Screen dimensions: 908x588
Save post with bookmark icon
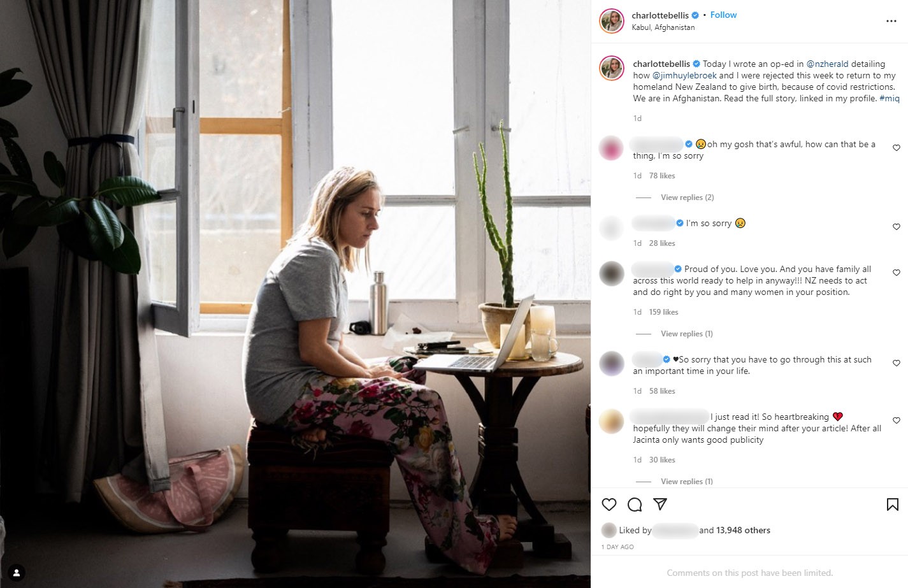click(893, 505)
